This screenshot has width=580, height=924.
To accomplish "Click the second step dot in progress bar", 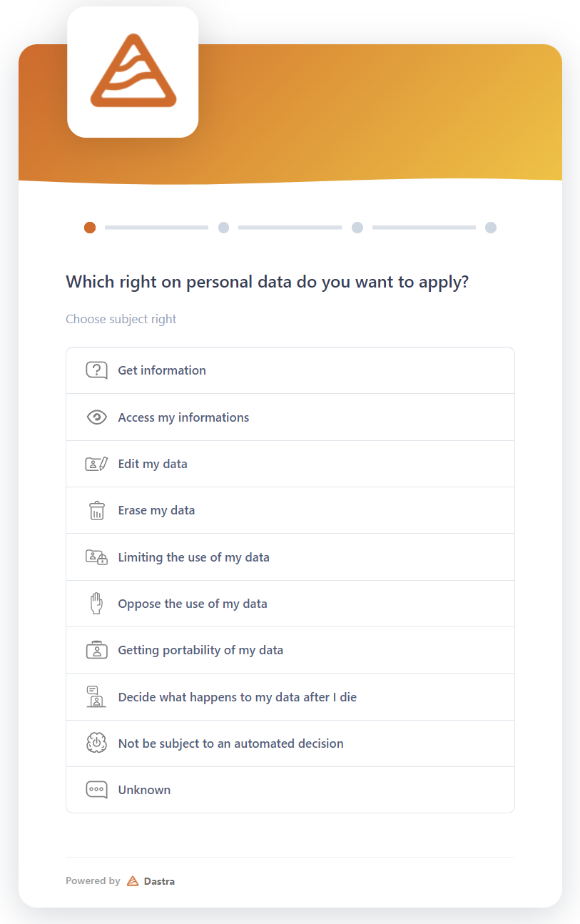I will coord(223,228).
